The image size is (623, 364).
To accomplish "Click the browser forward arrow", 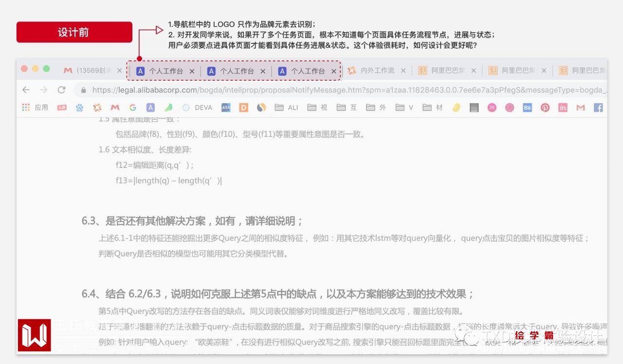I will pyautogui.click(x=44, y=90).
